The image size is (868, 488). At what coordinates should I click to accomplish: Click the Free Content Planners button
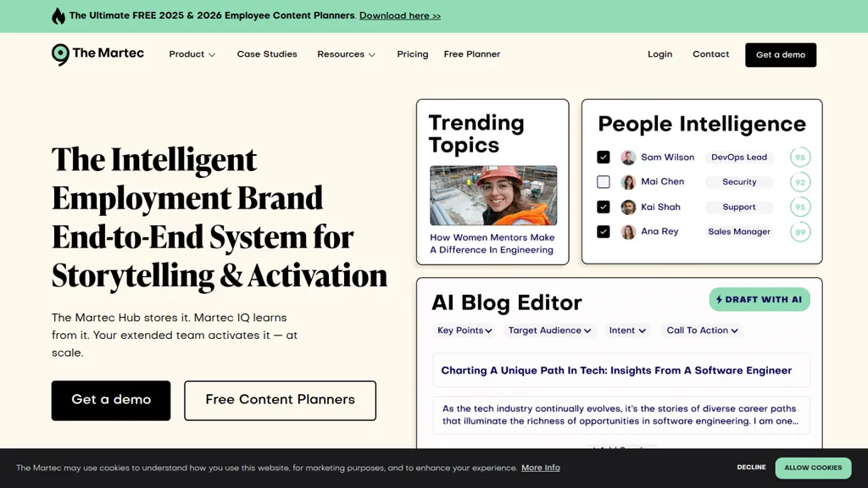(280, 400)
